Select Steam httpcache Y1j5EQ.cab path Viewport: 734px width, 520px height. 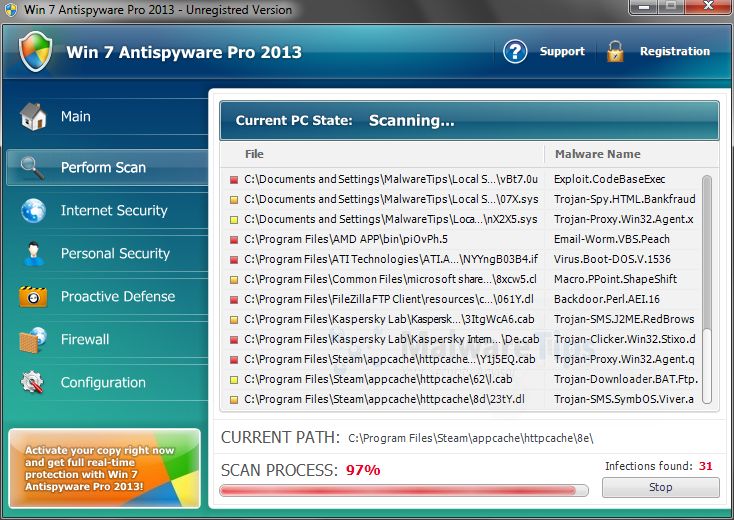[389, 359]
